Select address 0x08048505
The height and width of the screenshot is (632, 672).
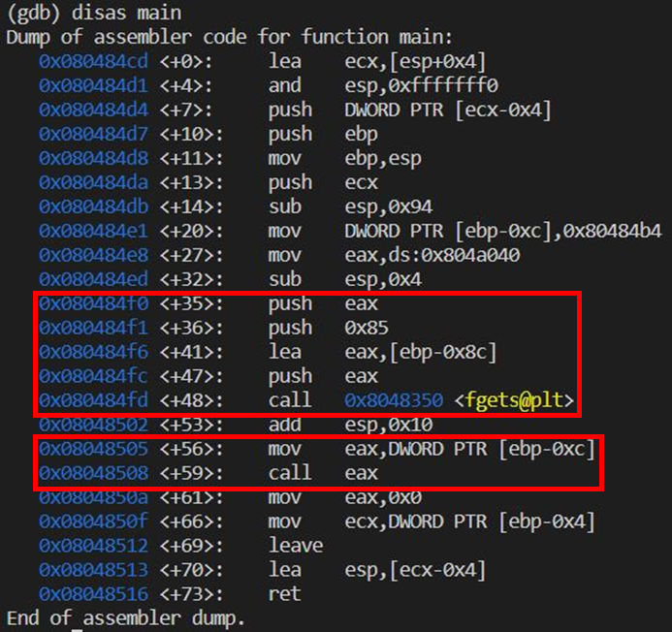point(93,449)
